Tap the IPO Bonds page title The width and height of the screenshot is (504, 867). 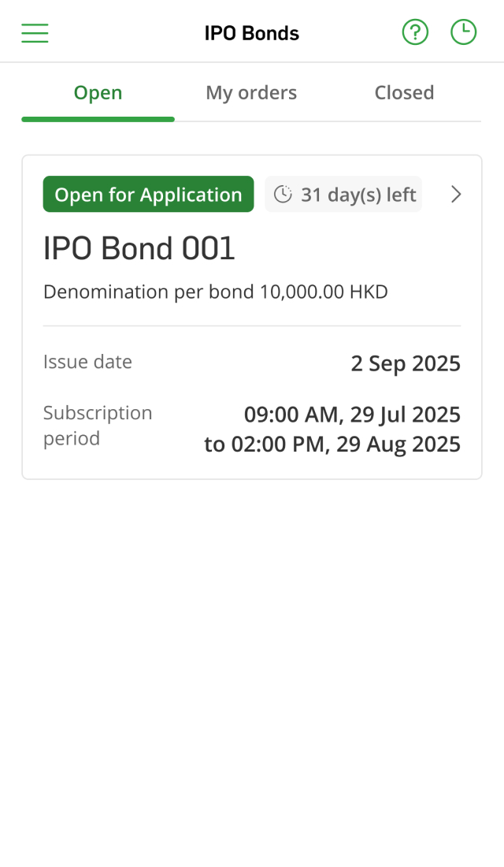pos(252,33)
